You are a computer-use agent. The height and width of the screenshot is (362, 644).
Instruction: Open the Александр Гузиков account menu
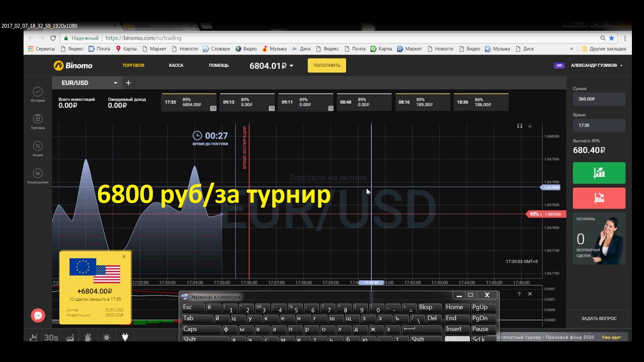click(597, 65)
